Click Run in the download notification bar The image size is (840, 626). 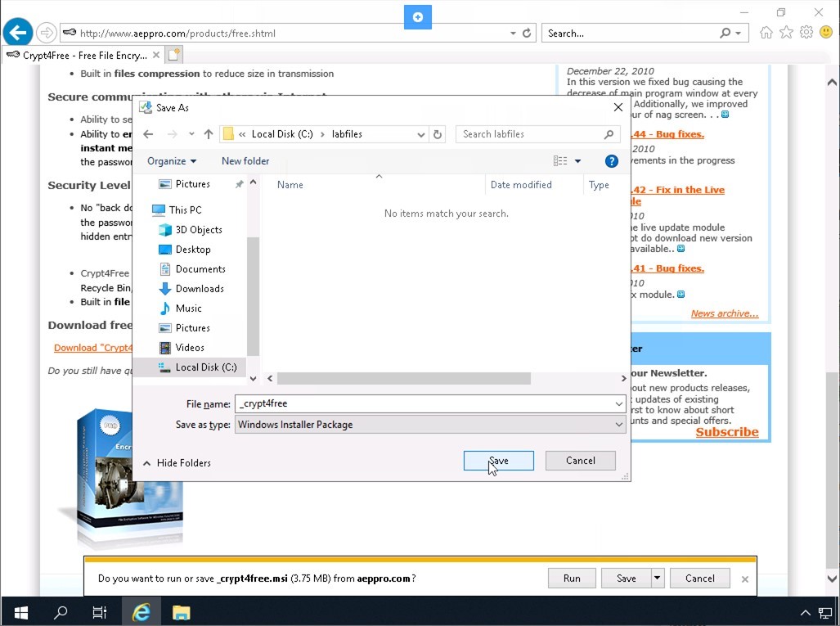coord(572,578)
